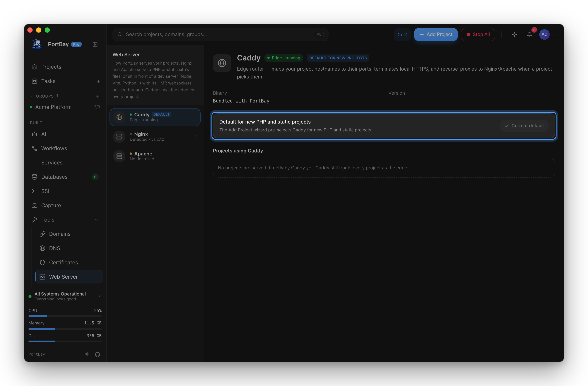Open the AD account dropdown
The image size is (588, 386).
coord(547,35)
